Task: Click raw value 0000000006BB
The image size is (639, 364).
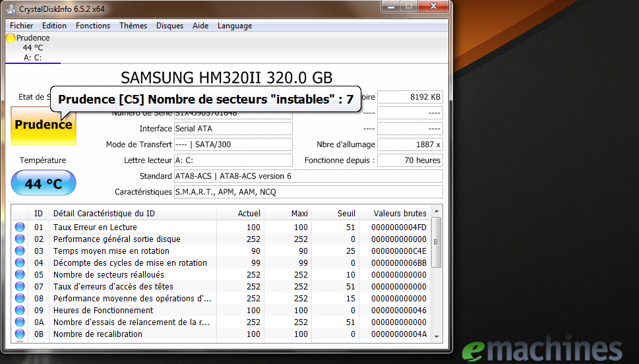Action: [399, 262]
